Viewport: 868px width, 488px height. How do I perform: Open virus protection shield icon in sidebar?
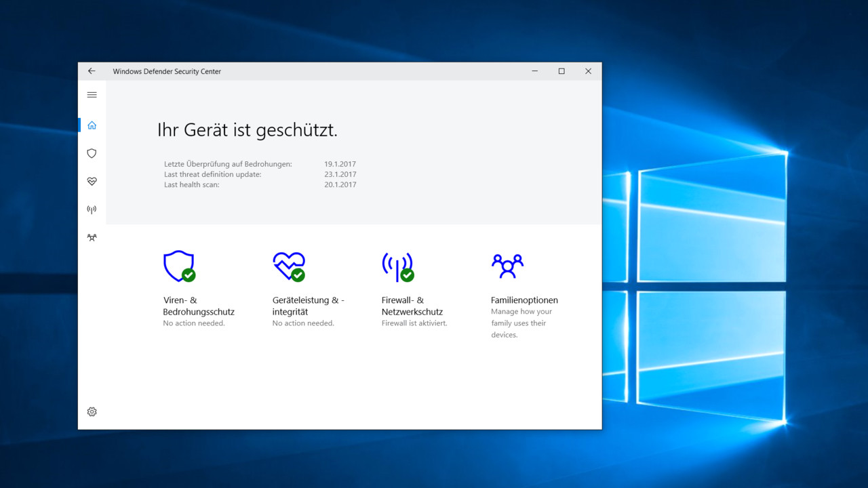click(x=92, y=154)
